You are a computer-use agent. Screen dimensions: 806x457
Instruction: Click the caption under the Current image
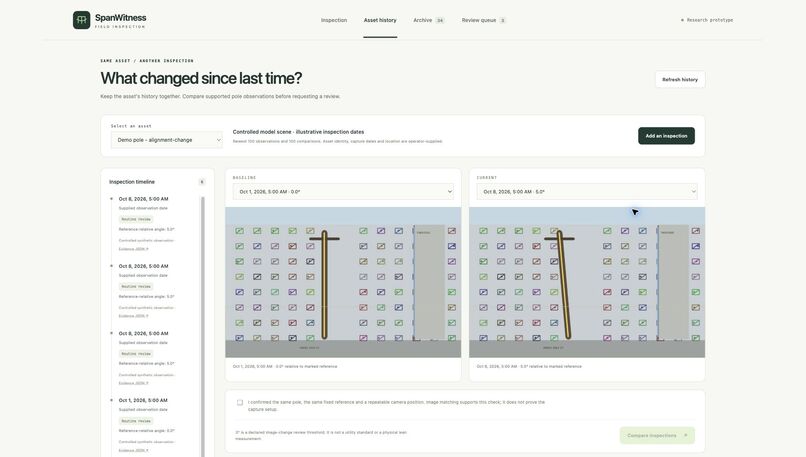coord(529,367)
